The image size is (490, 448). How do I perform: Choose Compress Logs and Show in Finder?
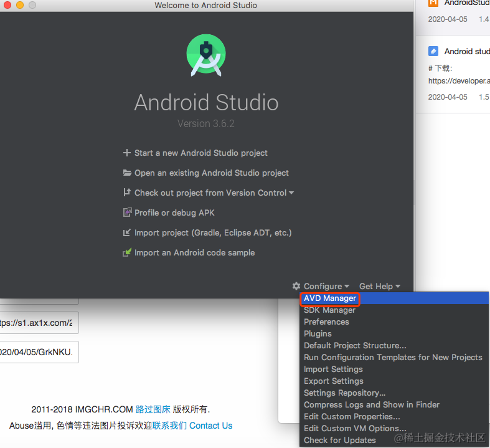[393, 405]
